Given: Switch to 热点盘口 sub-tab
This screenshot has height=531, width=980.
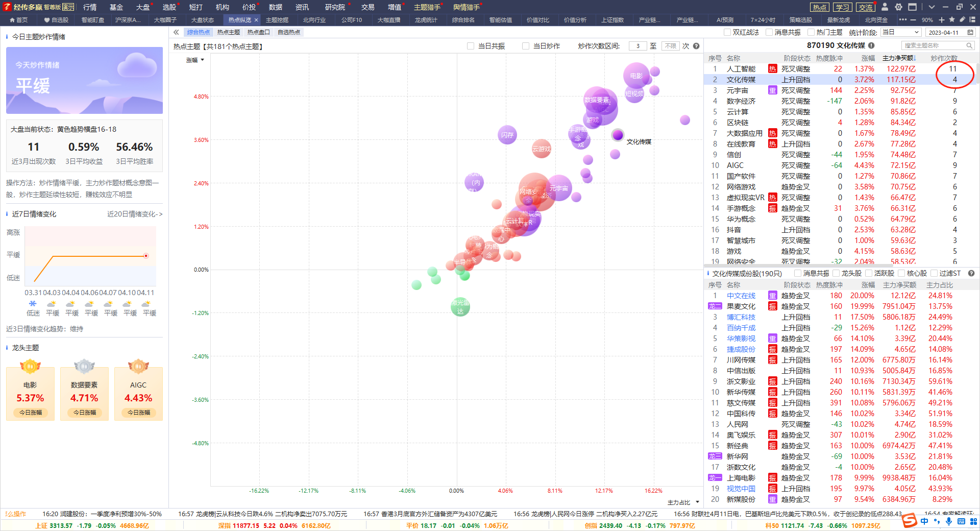Looking at the screenshot, I should coord(258,32).
